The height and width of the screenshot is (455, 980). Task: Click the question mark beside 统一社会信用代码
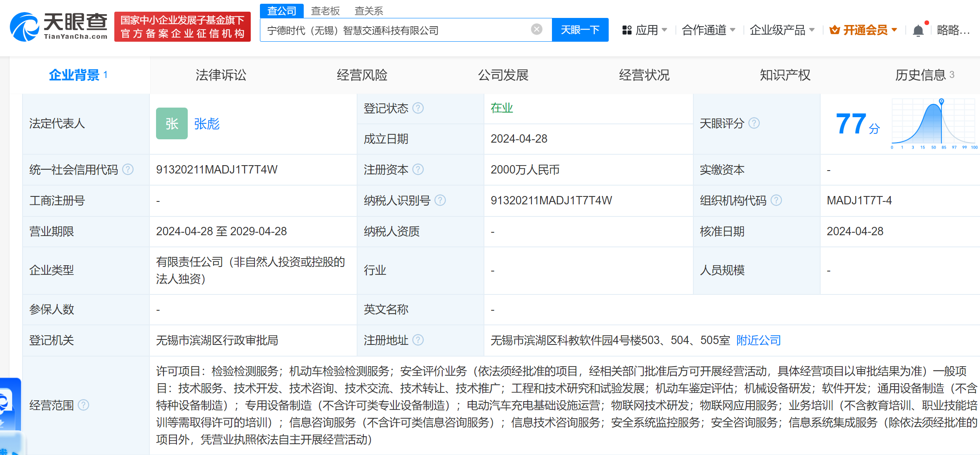click(129, 170)
